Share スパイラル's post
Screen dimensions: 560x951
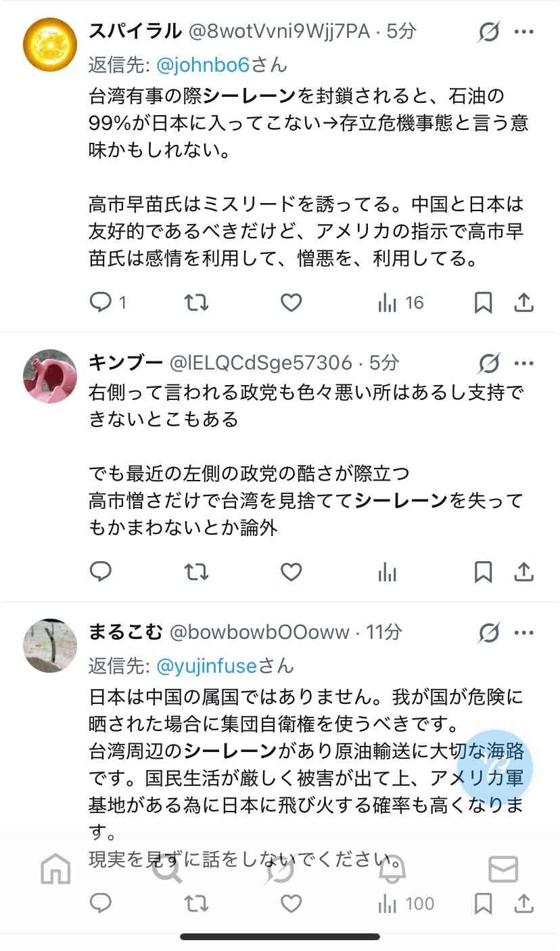coord(524,303)
